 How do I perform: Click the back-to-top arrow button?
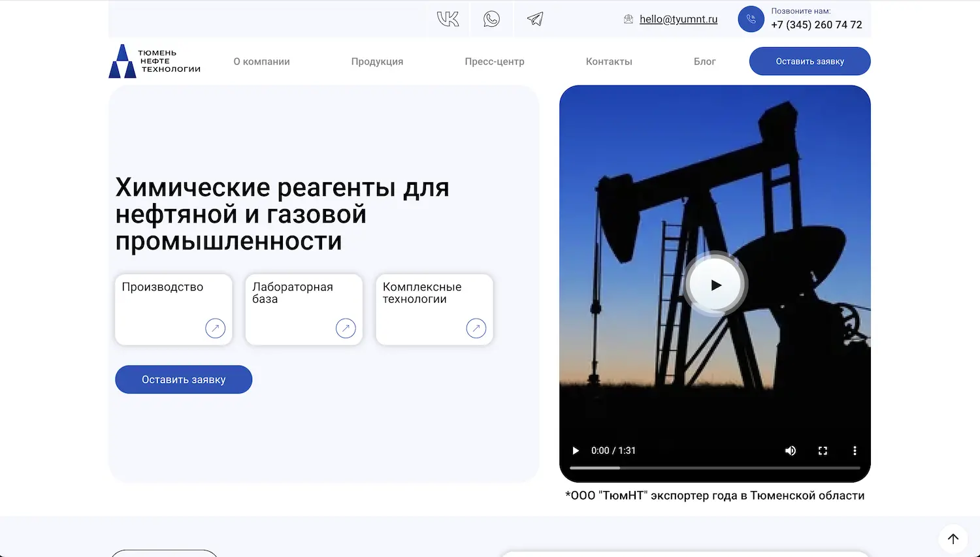point(953,539)
